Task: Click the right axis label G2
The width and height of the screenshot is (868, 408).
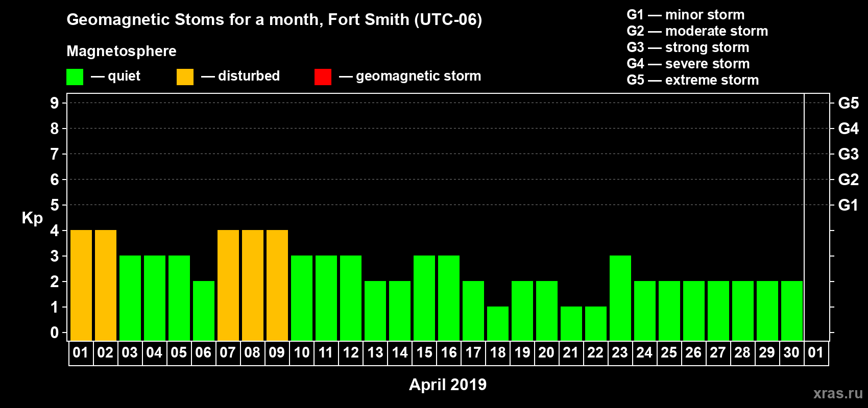Action: [x=849, y=180]
